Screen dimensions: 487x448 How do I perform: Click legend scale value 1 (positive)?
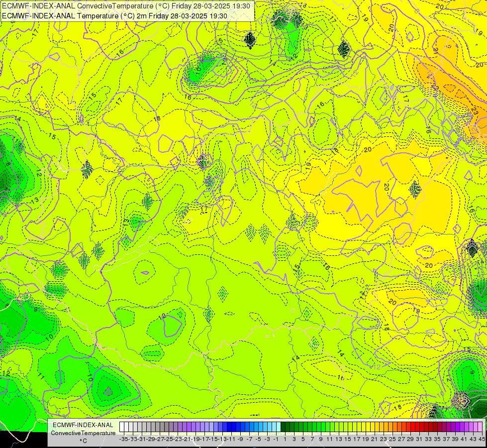pyautogui.click(x=285, y=439)
